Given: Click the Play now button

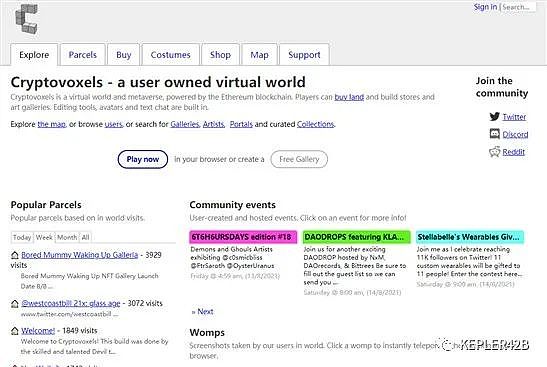Looking at the screenshot, I should tap(143, 159).
